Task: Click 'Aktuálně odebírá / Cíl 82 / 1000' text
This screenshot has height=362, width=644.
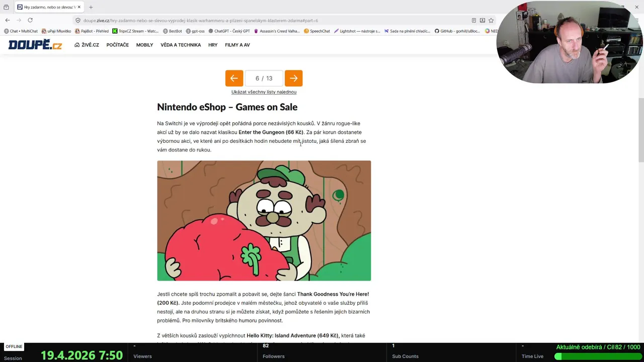Action: tap(598, 347)
